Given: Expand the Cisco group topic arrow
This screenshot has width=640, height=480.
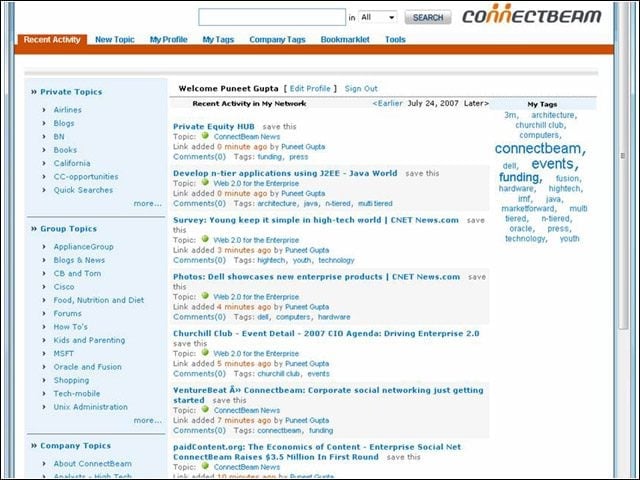Looking at the screenshot, I should tap(44, 287).
